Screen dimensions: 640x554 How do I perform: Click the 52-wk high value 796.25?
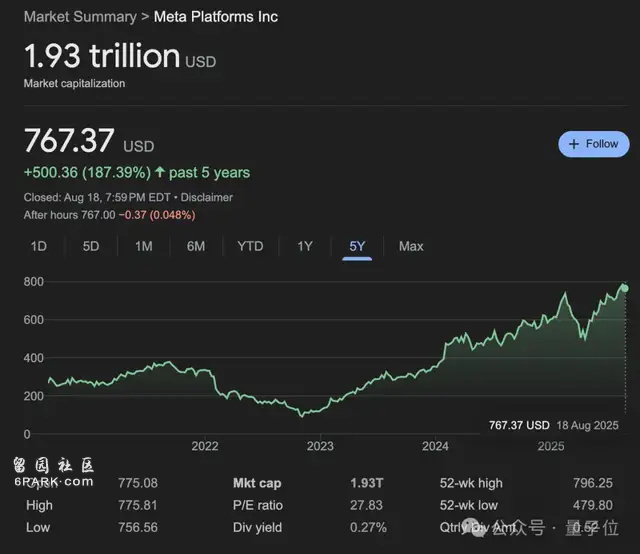point(593,483)
